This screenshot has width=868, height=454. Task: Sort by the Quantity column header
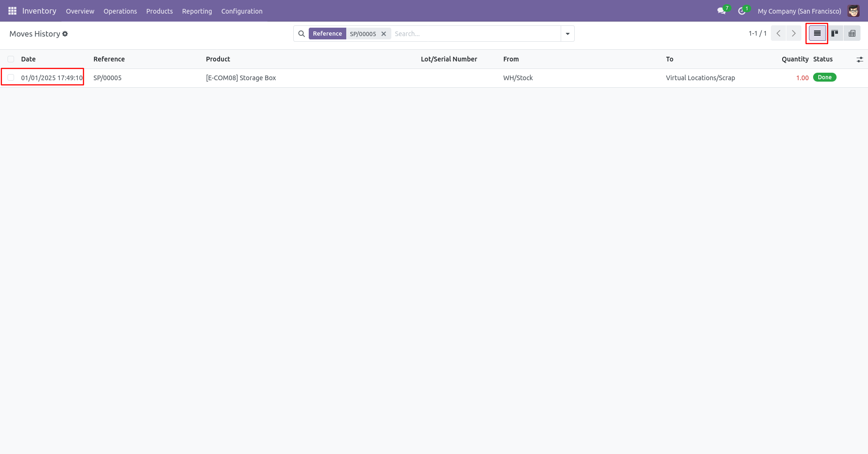[x=795, y=59]
